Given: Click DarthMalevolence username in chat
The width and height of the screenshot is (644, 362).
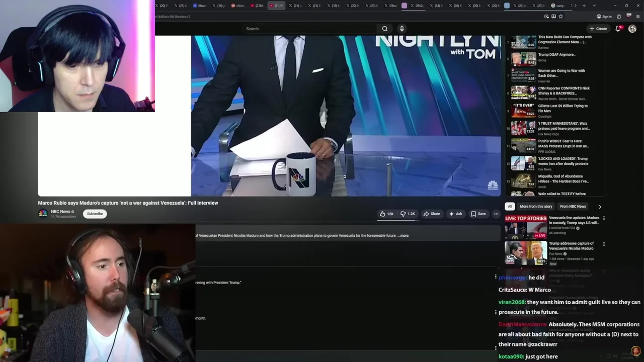Looking at the screenshot, I should pyautogui.click(x=522, y=324).
